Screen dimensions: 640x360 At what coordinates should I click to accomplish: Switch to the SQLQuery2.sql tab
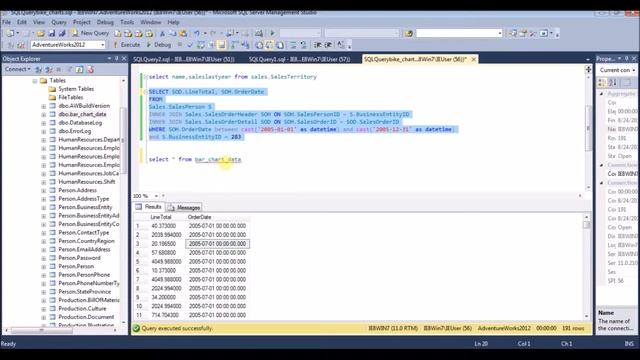(x=184, y=59)
